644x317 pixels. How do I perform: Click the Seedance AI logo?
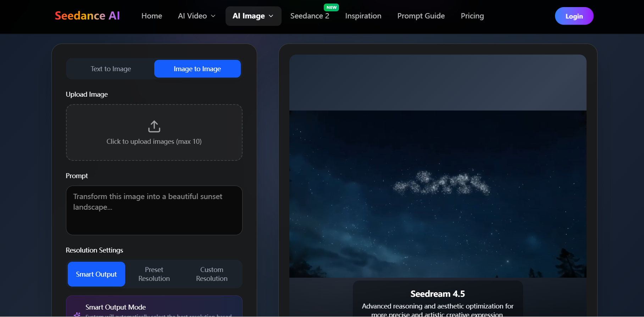tap(87, 16)
